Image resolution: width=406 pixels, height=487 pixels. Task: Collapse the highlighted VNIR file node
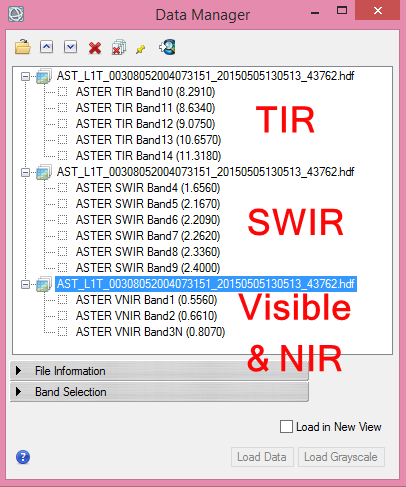click(25, 284)
